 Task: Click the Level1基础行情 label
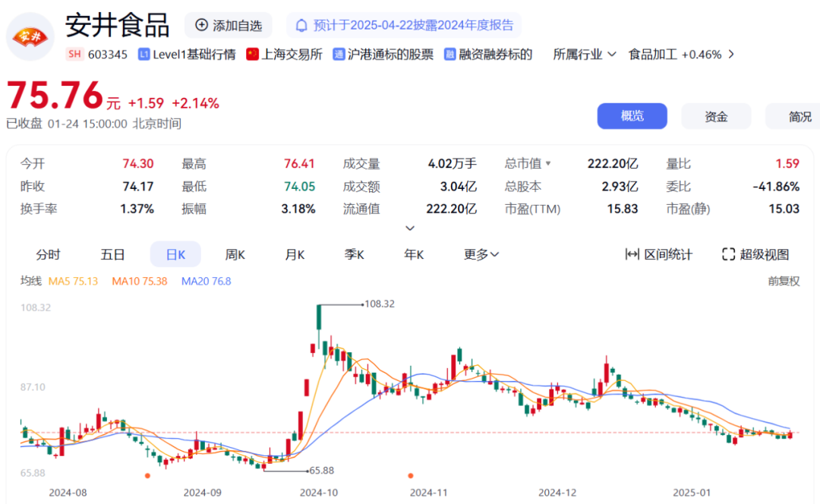click(x=194, y=55)
